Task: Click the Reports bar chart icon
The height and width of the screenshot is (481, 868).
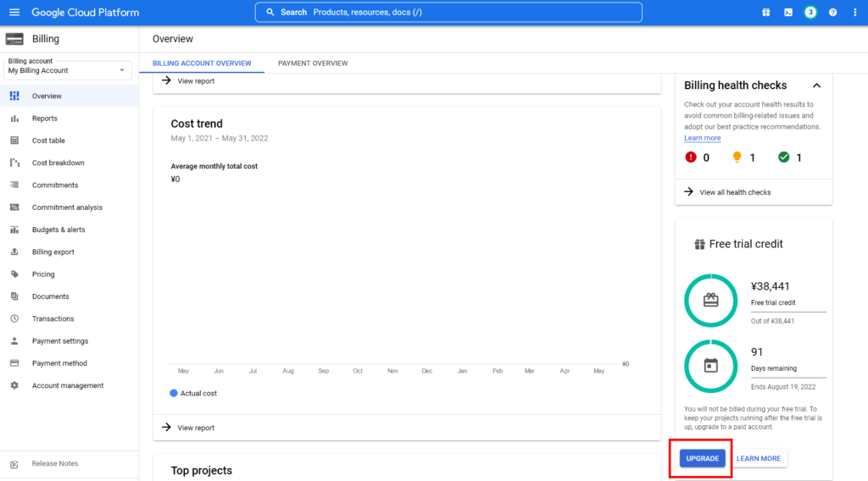Action: click(x=14, y=119)
